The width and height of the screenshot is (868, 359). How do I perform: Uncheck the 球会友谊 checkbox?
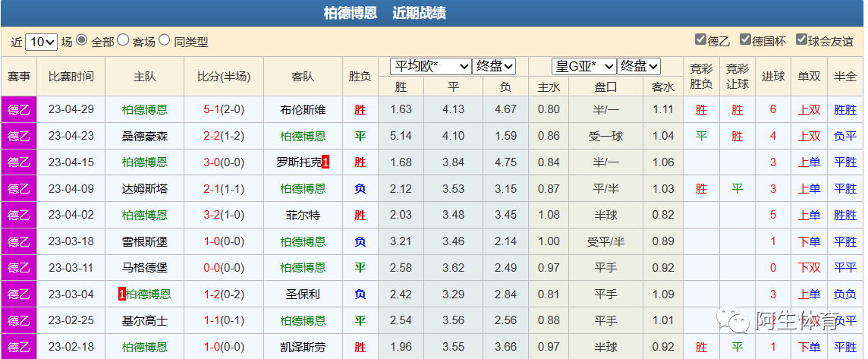pos(801,40)
